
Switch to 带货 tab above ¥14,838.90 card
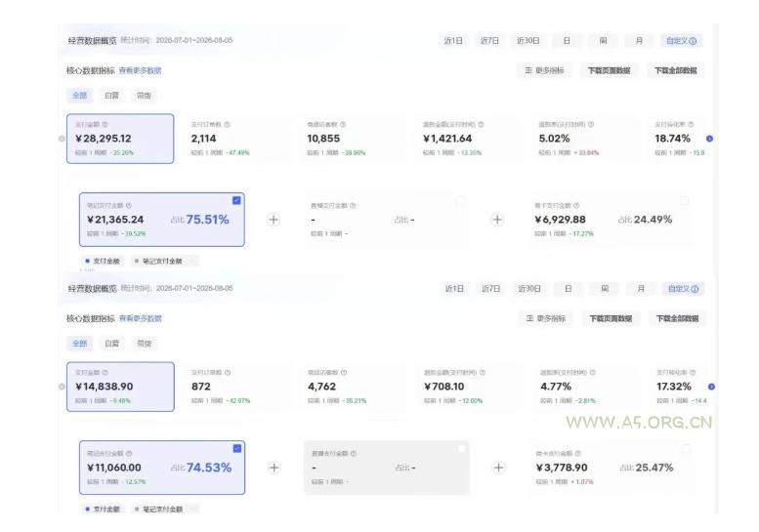point(145,344)
